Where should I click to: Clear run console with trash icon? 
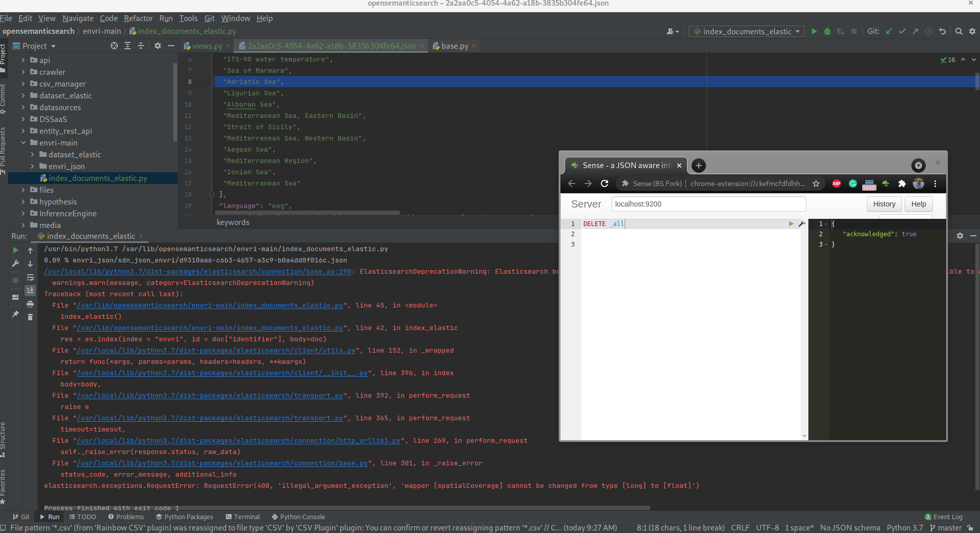coord(30,317)
